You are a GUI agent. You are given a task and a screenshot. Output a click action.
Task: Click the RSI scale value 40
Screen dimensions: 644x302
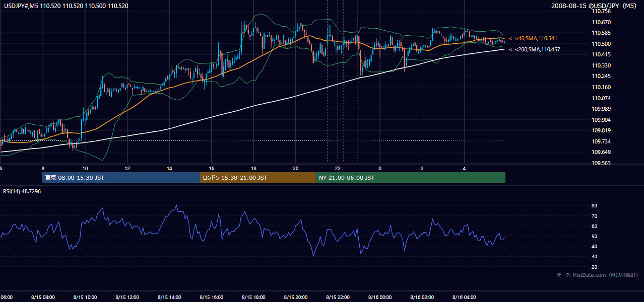tap(594, 246)
